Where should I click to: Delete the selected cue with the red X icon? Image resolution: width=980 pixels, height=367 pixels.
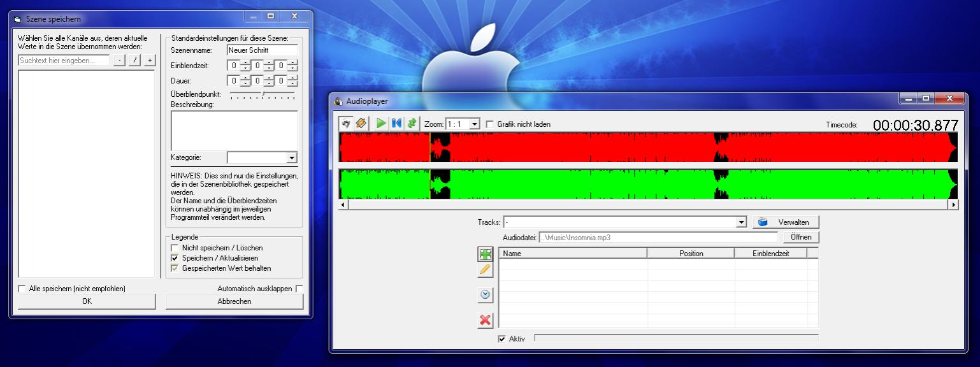tap(486, 320)
